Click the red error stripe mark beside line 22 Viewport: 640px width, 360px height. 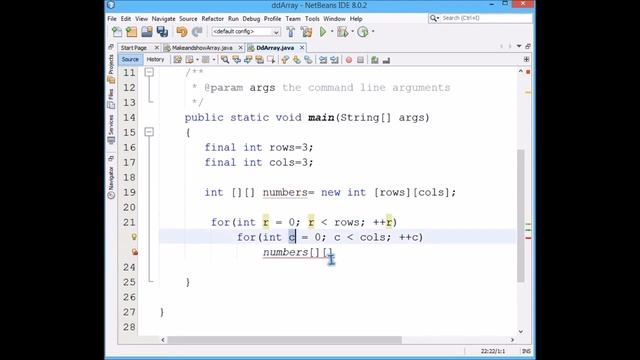tap(528, 238)
